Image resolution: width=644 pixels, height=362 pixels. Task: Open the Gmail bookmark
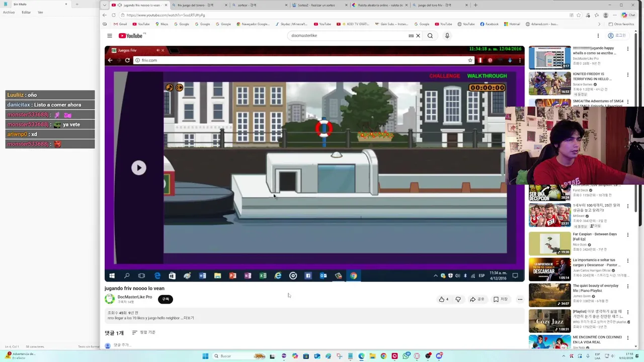pyautogui.click(x=120, y=24)
